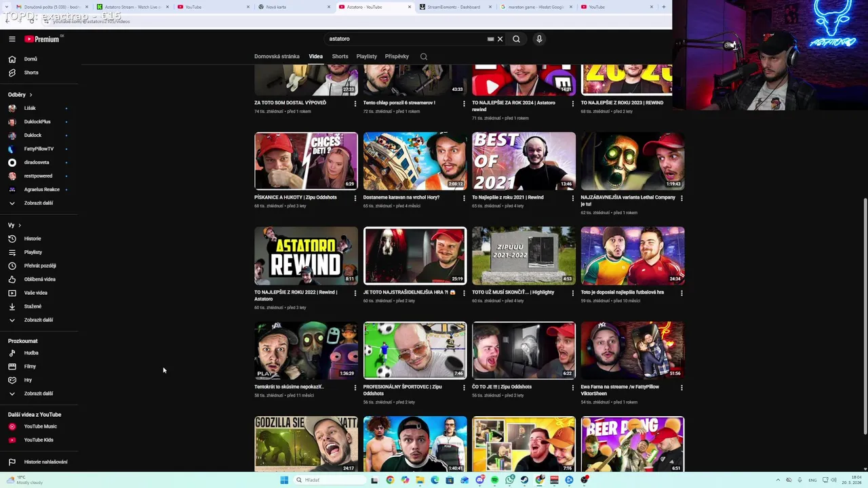
Task: Open YouTube Music link
Action: pos(39,426)
